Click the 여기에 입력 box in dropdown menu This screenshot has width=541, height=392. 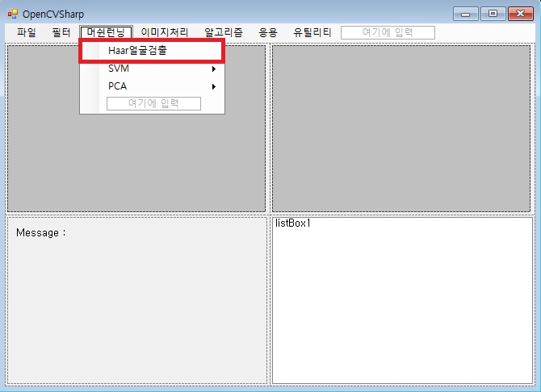click(153, 103)
